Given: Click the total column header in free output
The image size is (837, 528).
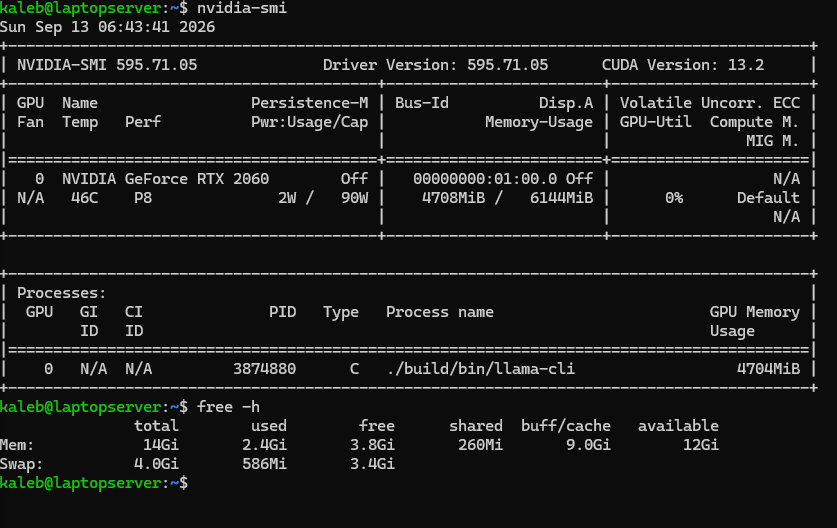Looking at the screenshot, I should pyautogui.click(x=156, y=426).
